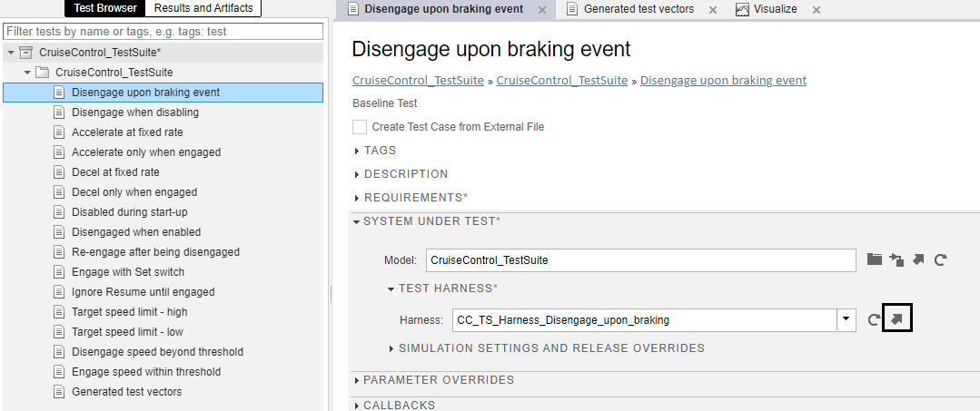
Task: Expand the TAGS section
Action: (357, 151)
